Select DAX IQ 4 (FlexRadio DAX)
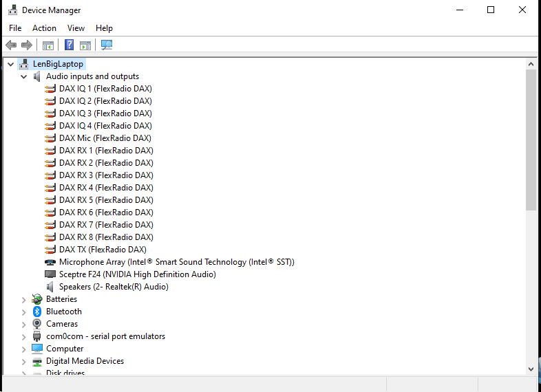The width and height of the screenshot is (541, 392). (x=105, y=126)
